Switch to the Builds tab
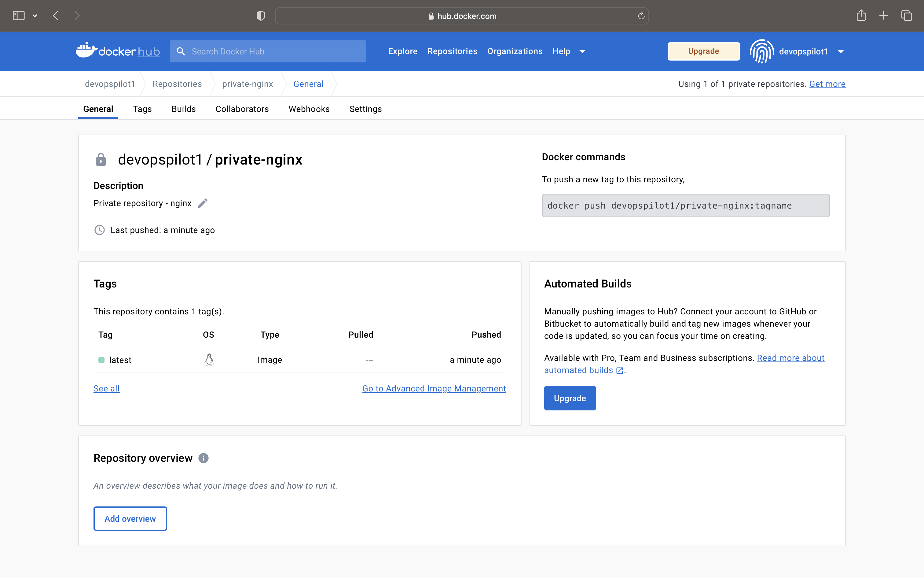This screenshot has height=578, width=924. pos(183,109)
